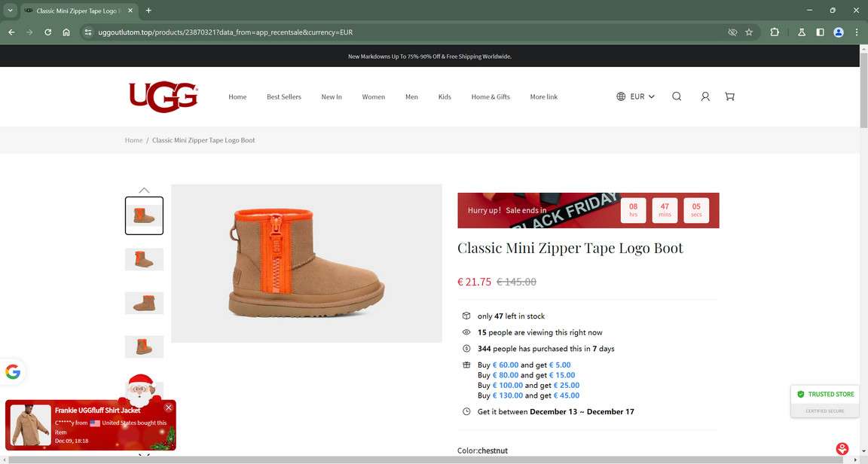Click the UGG logo
868x464 pixels.
click(164, 97)
